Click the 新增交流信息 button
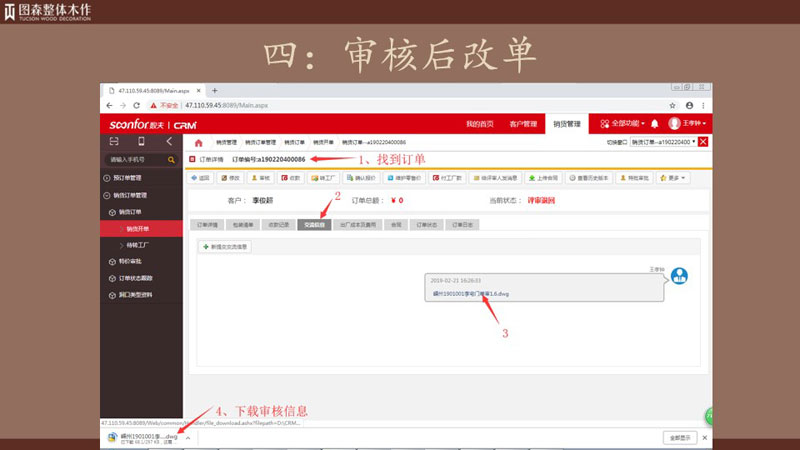This screenshot has height=450, width=800. point(225,246)
